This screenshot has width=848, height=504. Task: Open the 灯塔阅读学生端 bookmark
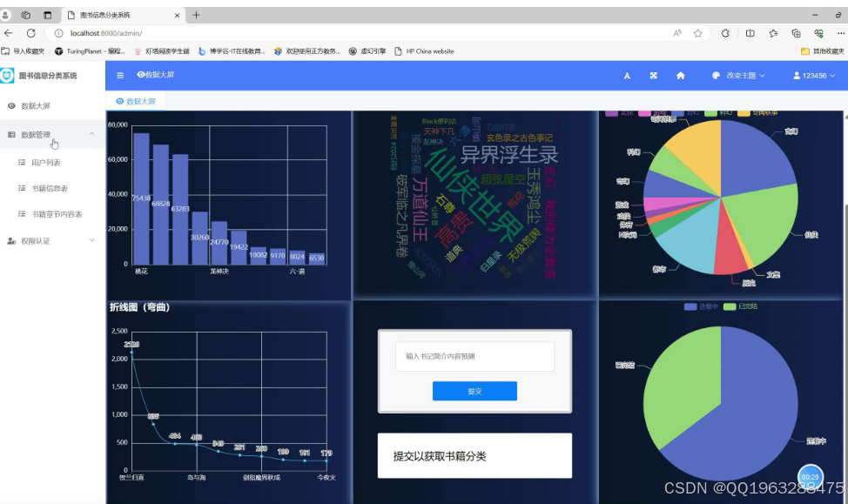[x=162, y=51]
